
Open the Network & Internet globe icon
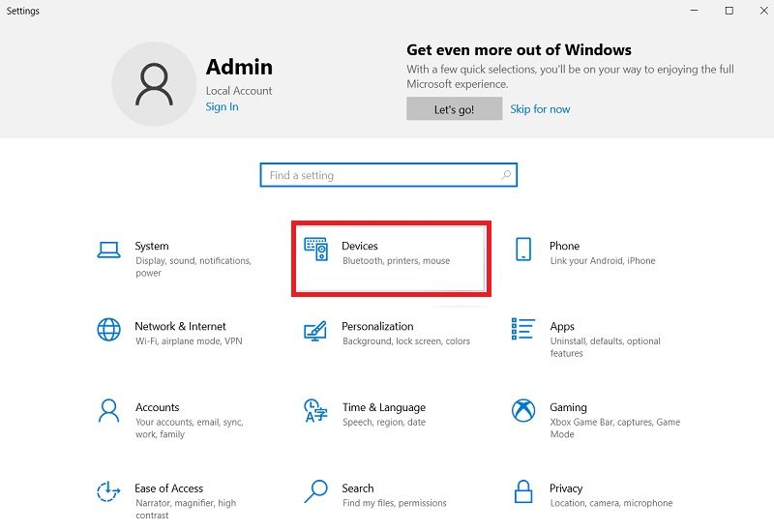coord(108,330)
